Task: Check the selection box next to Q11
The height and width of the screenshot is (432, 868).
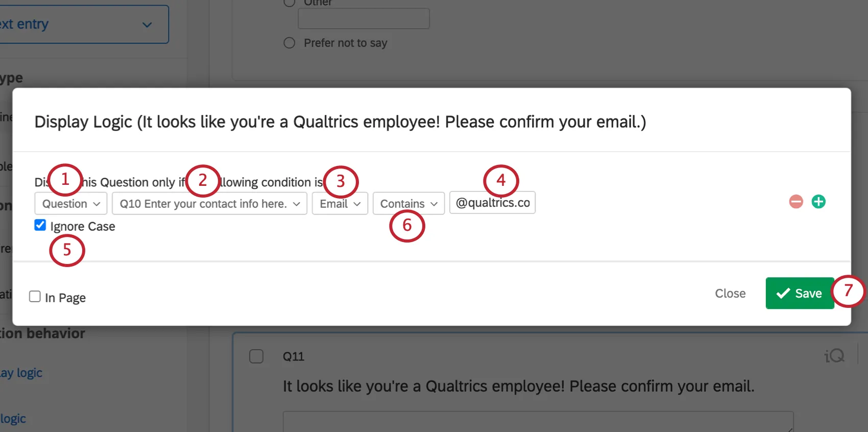Action: 257,356
